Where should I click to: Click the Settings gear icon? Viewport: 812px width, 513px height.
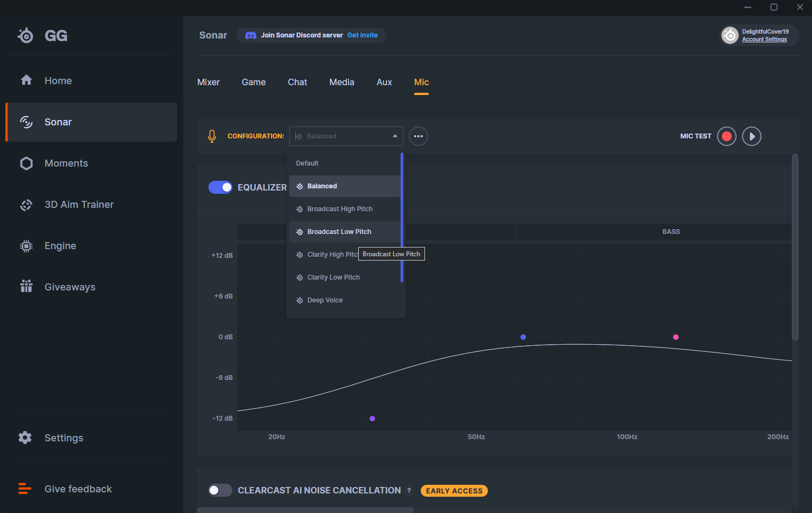click(x=25, y=438)
